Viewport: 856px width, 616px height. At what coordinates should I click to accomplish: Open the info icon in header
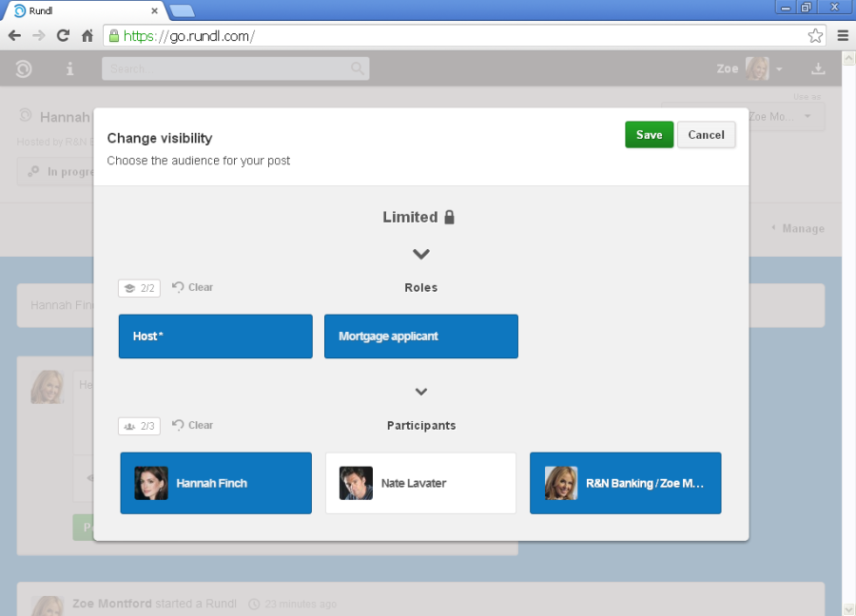(69, 68)
